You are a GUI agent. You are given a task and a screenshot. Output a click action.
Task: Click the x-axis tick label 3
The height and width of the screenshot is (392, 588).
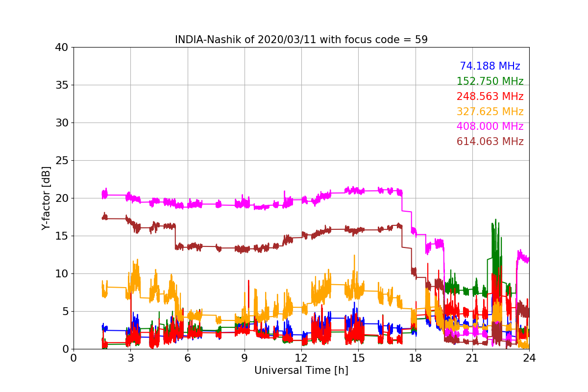130,358
